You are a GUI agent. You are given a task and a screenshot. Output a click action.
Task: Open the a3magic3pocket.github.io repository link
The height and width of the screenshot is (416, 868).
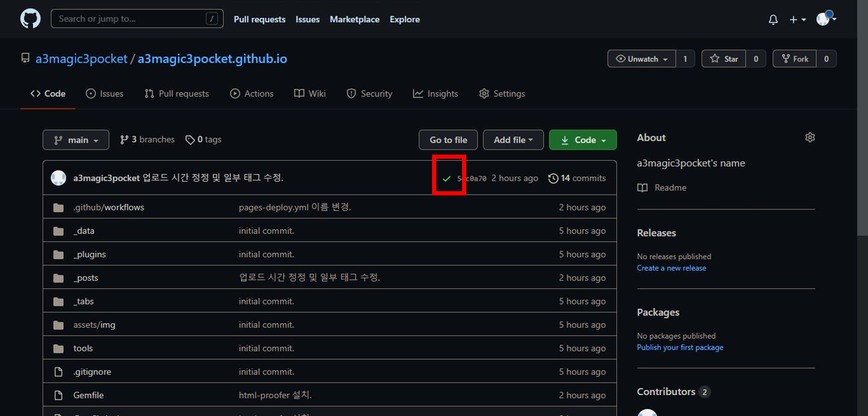point(212,59)
